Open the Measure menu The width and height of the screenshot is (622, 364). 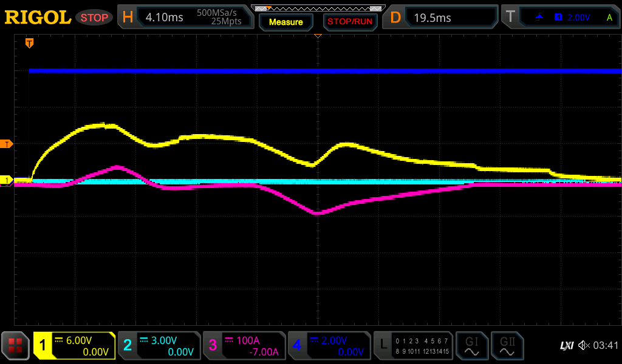(285, 22)
